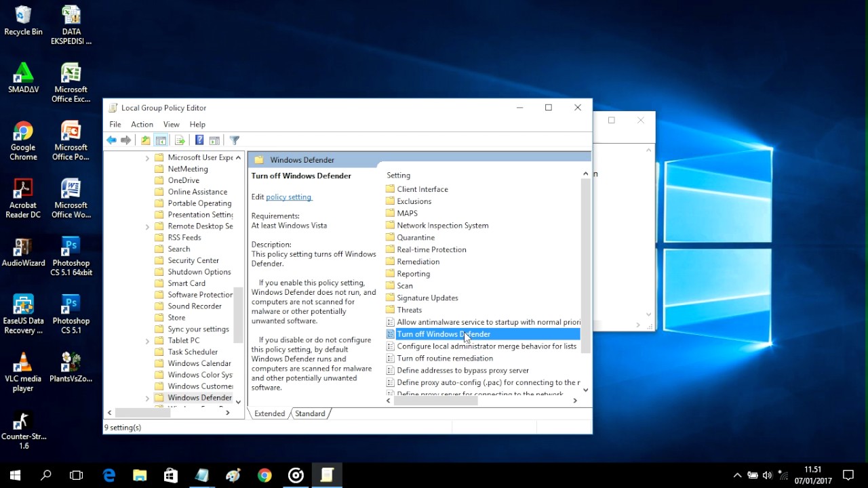Viewport: 868px width, 488px height.
Task: Open Microsoft Office PowerPoint desktop icon
Action: (x=71, y=141)
